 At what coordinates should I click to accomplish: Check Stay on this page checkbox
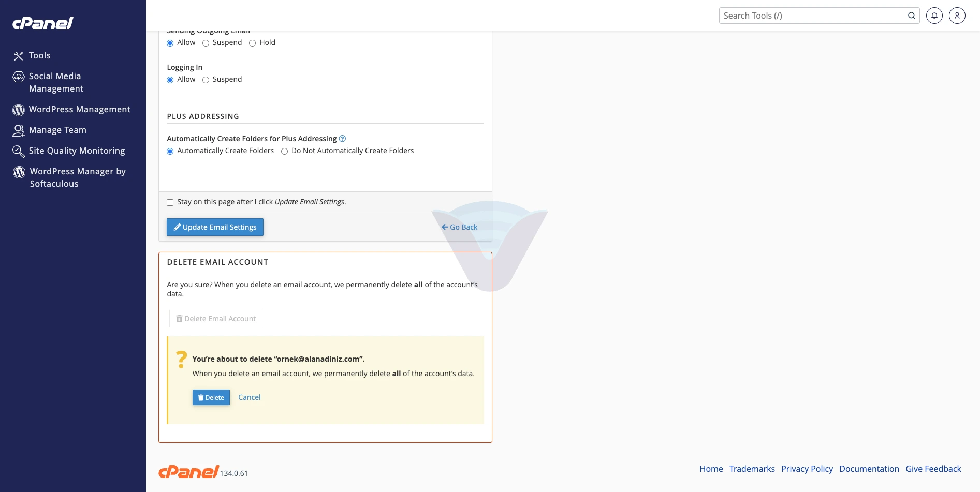click(170, 202)
